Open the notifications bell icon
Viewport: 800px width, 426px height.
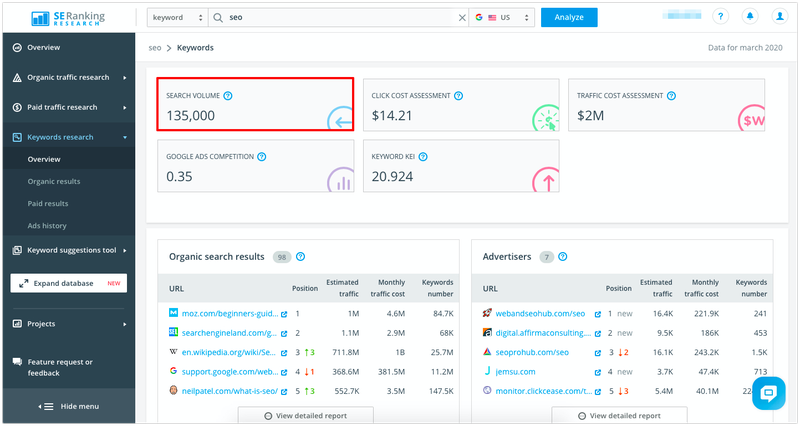tap(750, 16)
